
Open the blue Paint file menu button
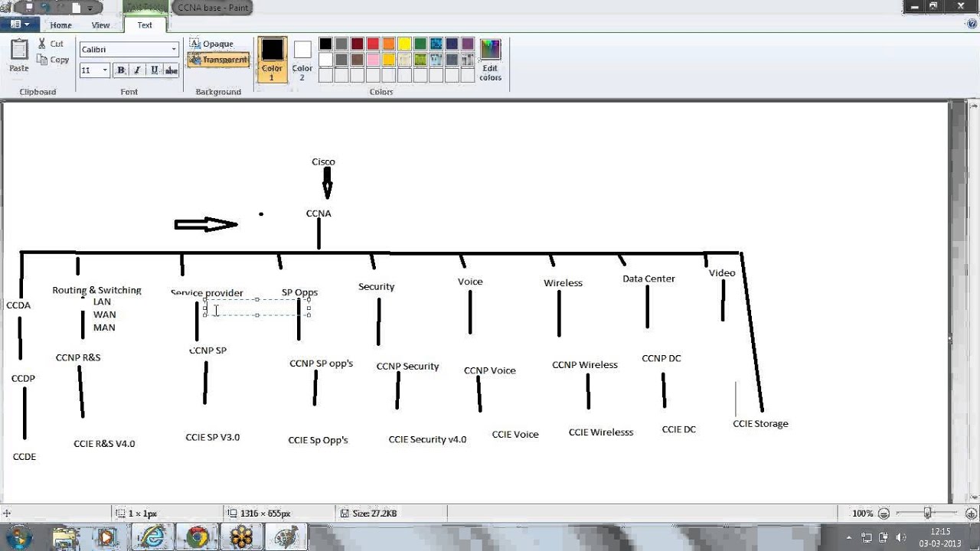[20, 24]
